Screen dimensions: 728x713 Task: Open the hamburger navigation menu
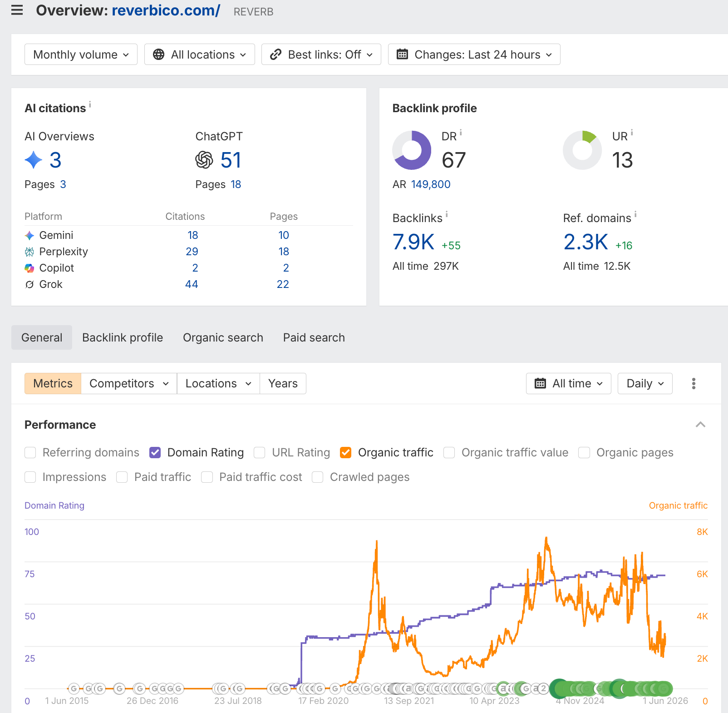pos(17,10)
